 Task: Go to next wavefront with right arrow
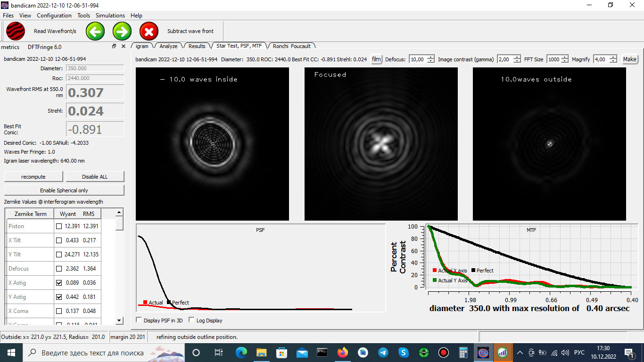[122, 31]
